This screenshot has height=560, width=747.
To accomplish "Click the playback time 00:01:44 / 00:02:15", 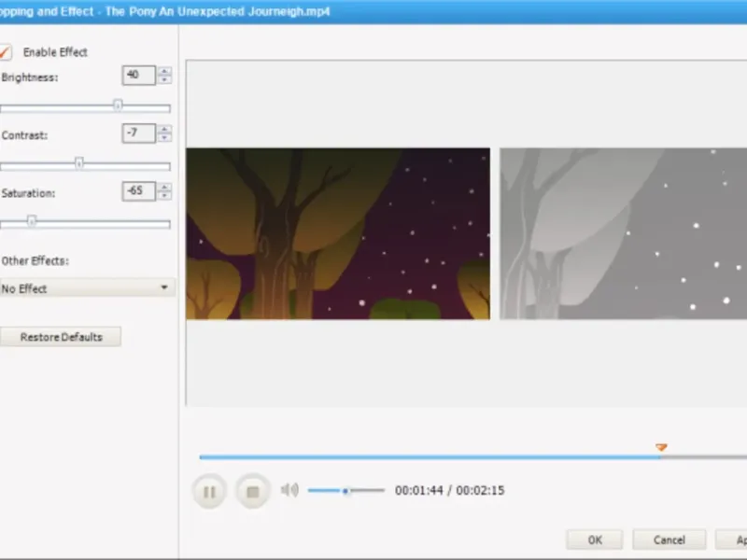I will point(449,491).
